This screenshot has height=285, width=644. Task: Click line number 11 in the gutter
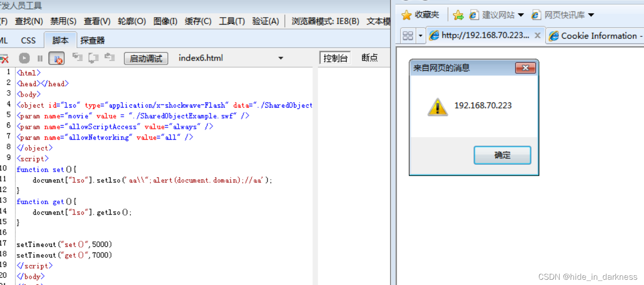tap(4, 179)
